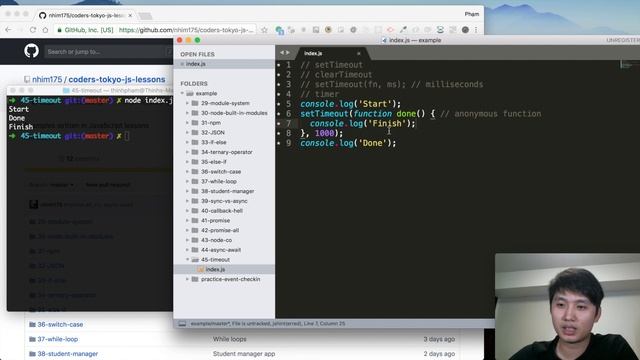Click the Chrome back arrow
The height and width of the screenshot is (360, 640).
click(8, 30)
